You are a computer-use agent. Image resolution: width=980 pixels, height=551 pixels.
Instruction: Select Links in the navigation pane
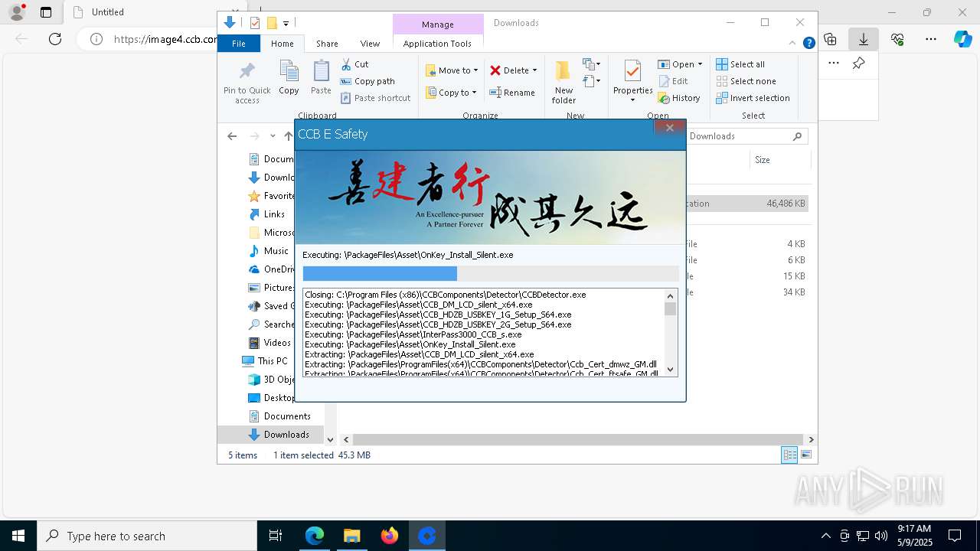tap(274, 214)
